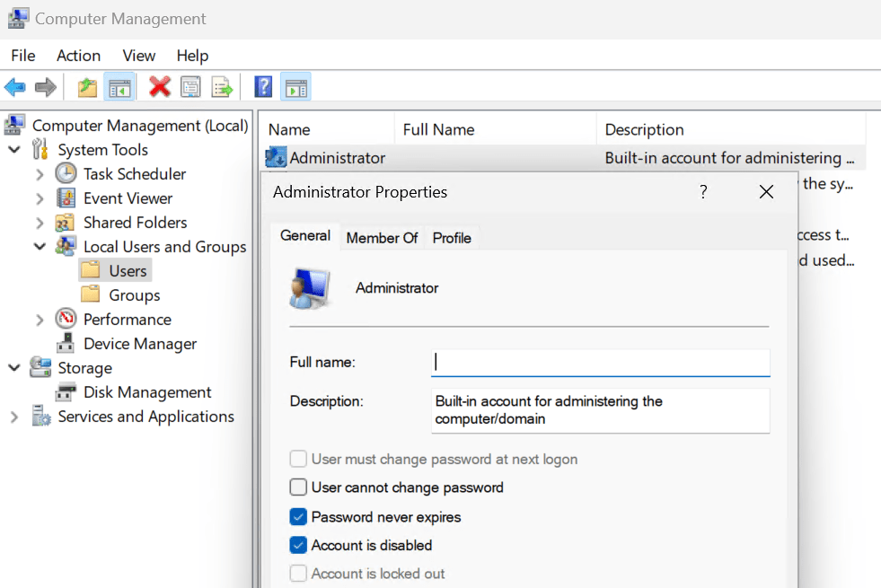The height and width of the screenshot is (588, 881).
Task: Click the red X Delete icon
Action: [x=160, y=87]
